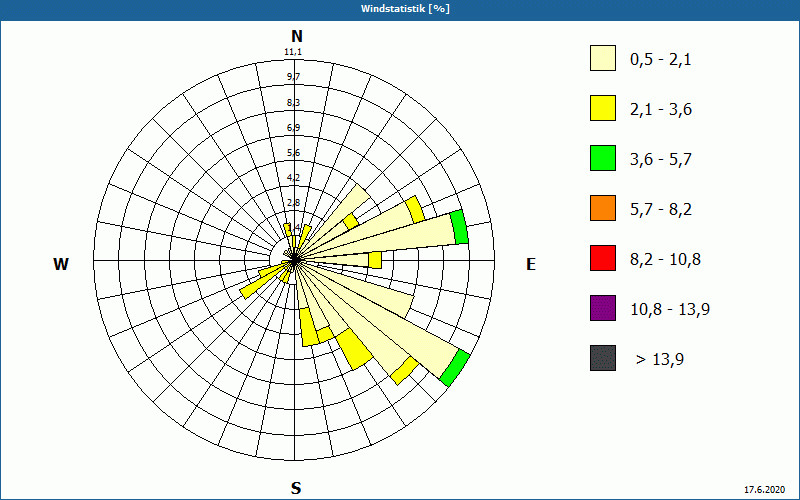Click the date 17.6.2020
Screen dimensions: 800x500
tap(764, 490)
